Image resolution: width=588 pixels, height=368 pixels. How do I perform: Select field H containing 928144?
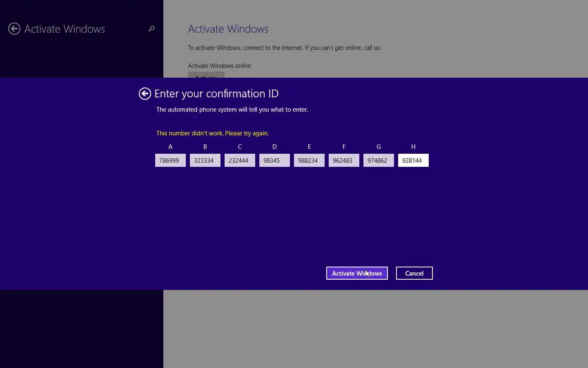(x=413, y=160)
